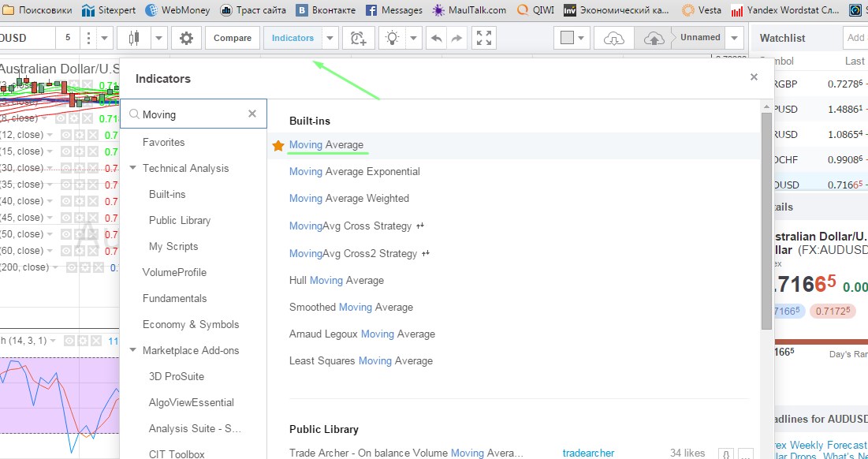Click the Compare button
The image size is (868, 459).
[233, 38]
